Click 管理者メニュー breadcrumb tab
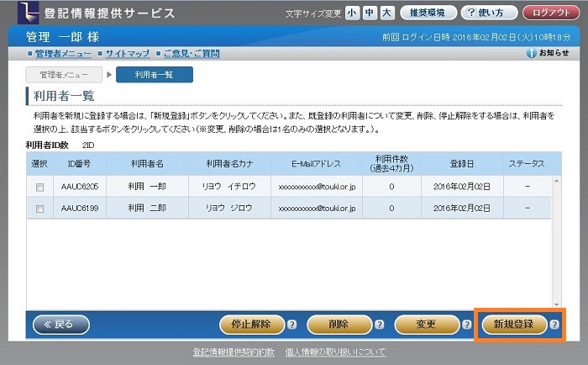 64,75
